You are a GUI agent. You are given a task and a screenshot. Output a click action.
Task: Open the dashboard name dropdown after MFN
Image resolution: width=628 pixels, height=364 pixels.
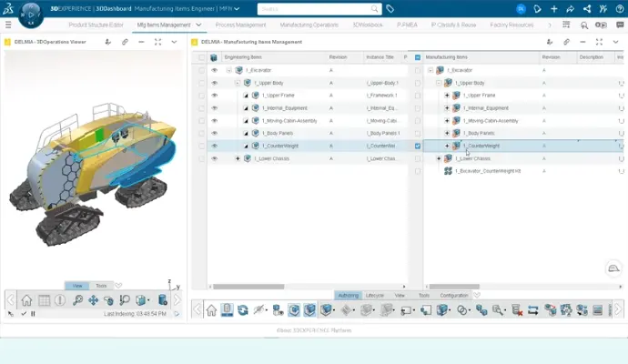coord(237,9)
